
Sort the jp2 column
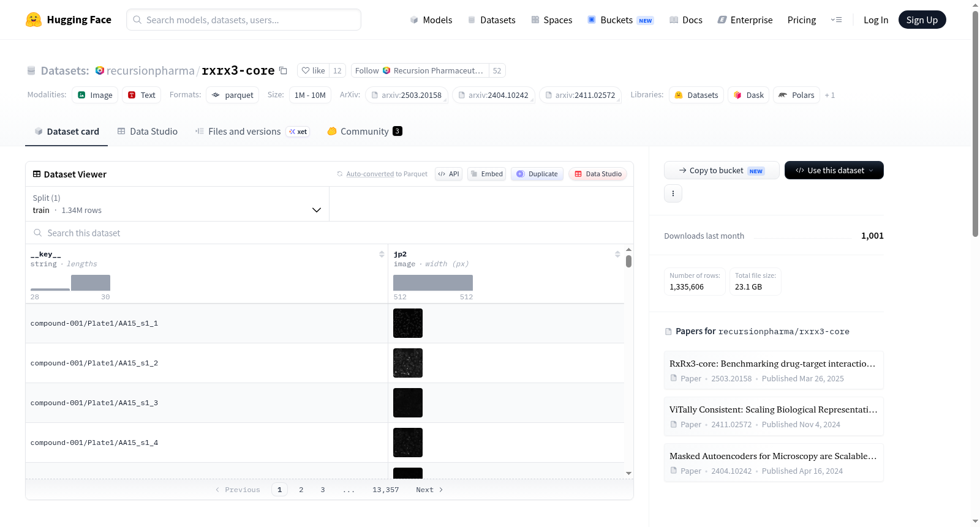pyautogui.click(x=617, y=254)
